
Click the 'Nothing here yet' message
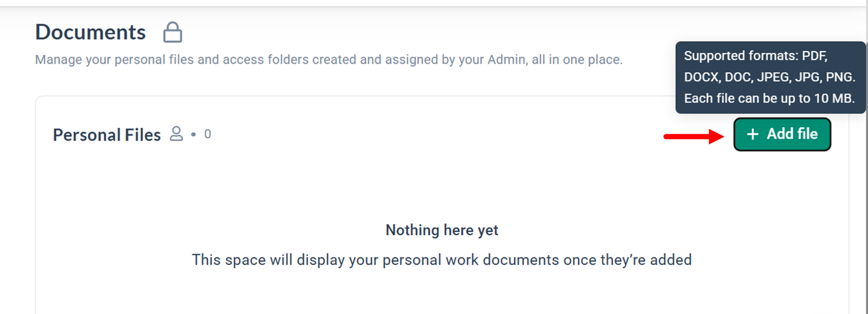tap(442, 230)
